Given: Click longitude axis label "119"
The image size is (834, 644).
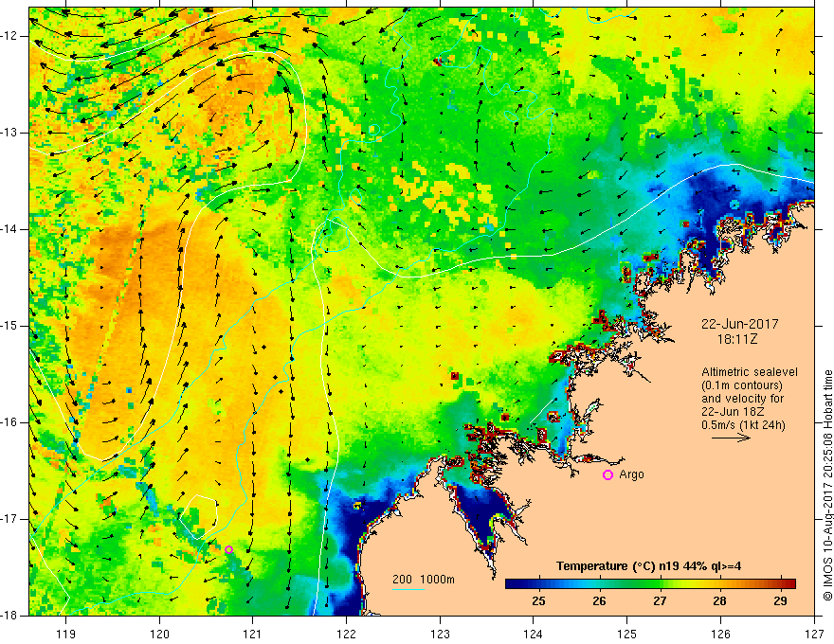Looking at the screenshot, I should 66,634.
